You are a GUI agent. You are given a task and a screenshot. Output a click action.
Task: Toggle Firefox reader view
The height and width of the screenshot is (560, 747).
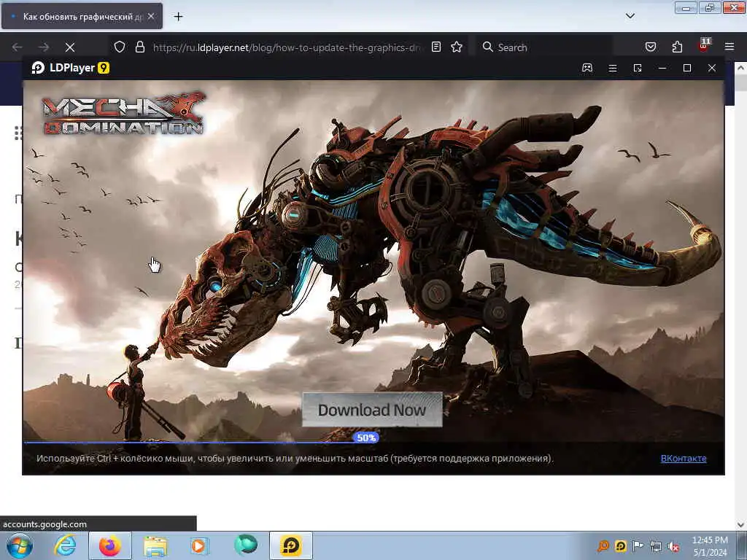click(436, 47)
